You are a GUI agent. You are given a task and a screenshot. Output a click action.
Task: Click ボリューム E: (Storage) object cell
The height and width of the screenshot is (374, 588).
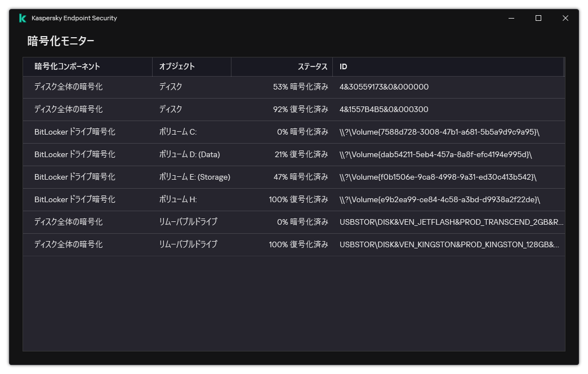[195, 177]
